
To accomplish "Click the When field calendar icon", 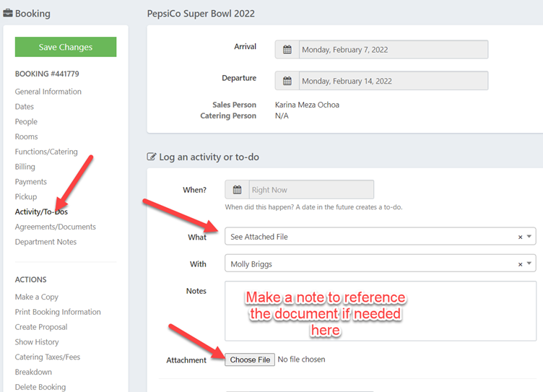I will point(237,190).
